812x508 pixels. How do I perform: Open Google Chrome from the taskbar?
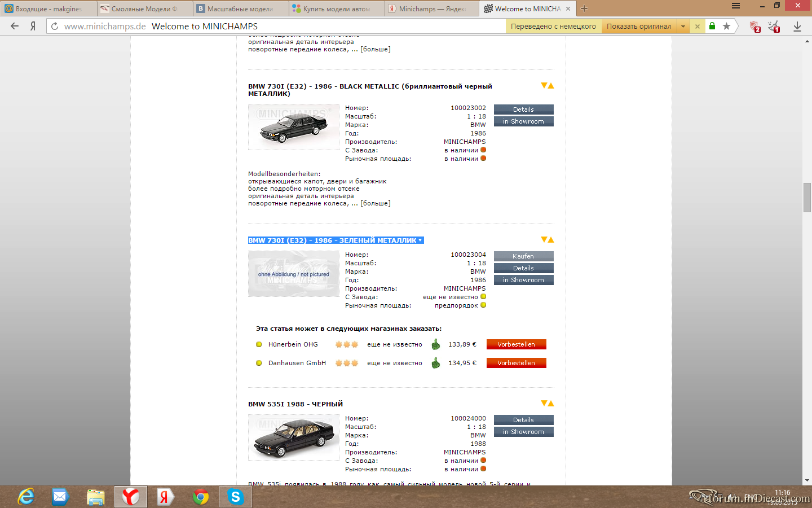pyautogui.click(x=201, y=497)
